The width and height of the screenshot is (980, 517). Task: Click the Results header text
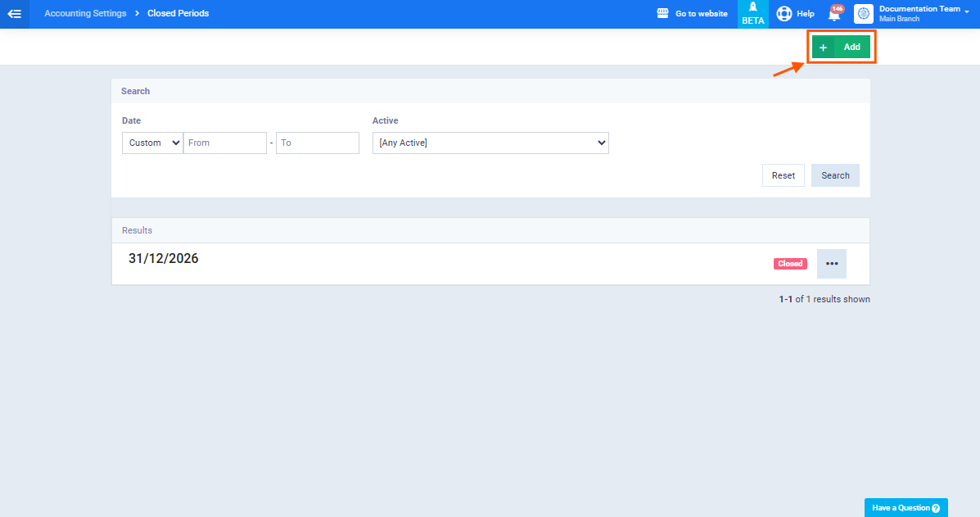tap(137, 230)
